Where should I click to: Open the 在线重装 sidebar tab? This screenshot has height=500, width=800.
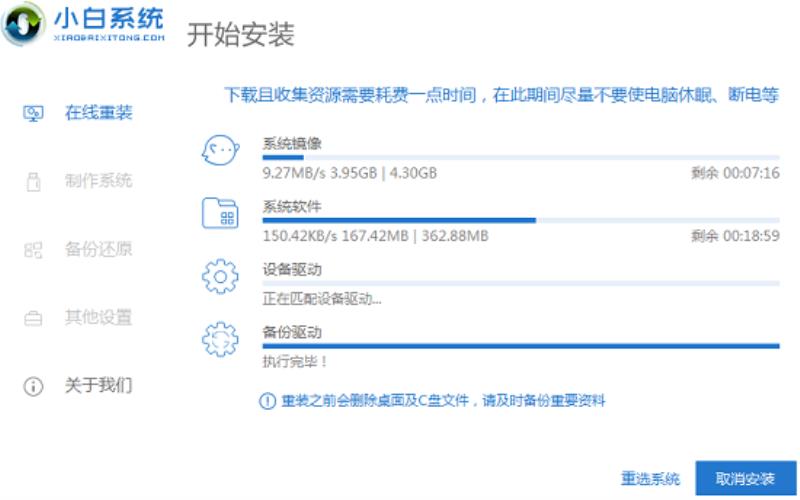(x=98, y=112)
